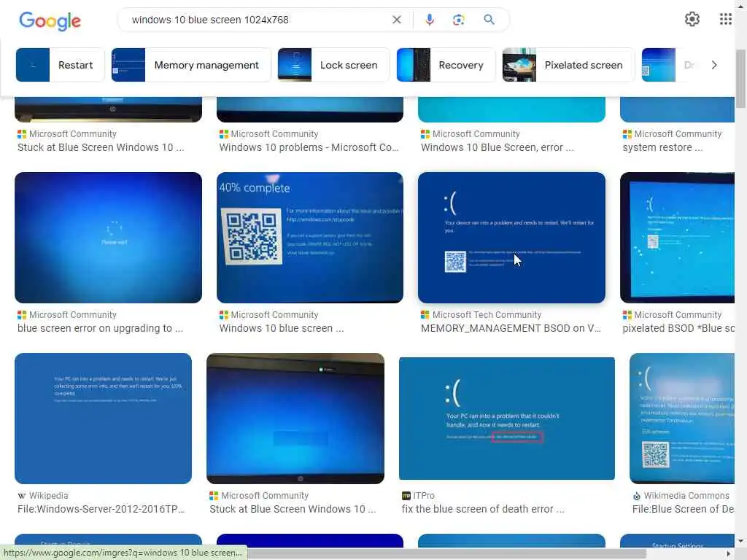Viewport: 747px width, 560px height.
Task: Open 'Windows 10 Blue Screen, error' link
Action: click(x=497, y=147)
